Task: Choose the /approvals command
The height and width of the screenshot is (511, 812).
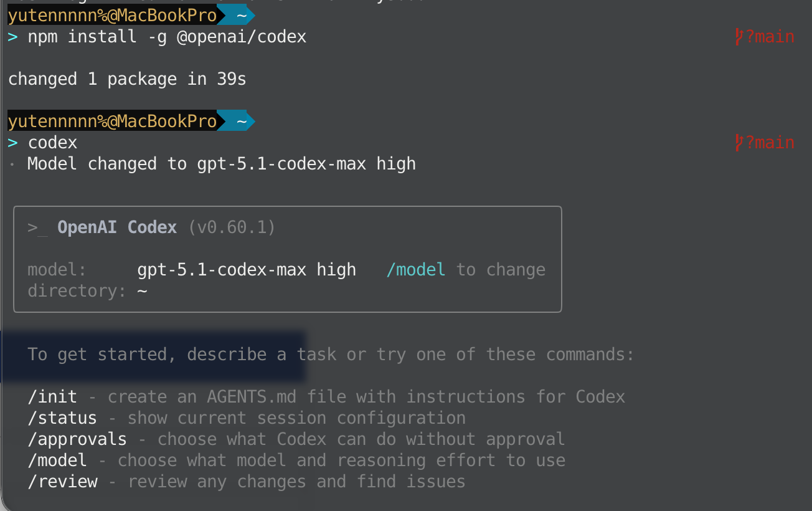Action: (x=77, y=439)
